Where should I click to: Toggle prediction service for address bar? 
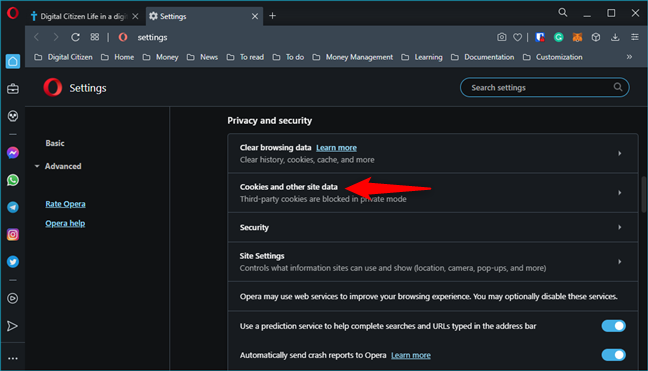[613, 326]
